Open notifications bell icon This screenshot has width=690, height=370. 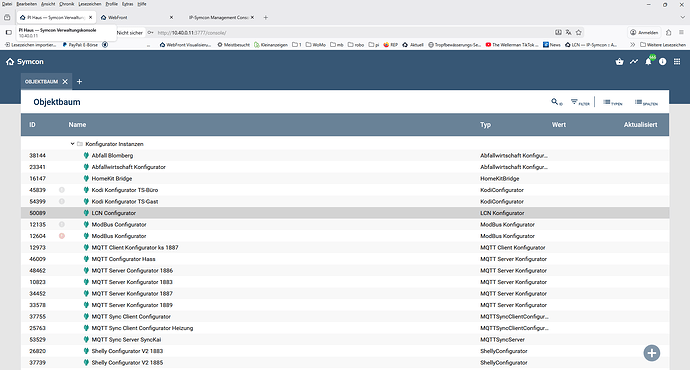[x=648, y=62]
